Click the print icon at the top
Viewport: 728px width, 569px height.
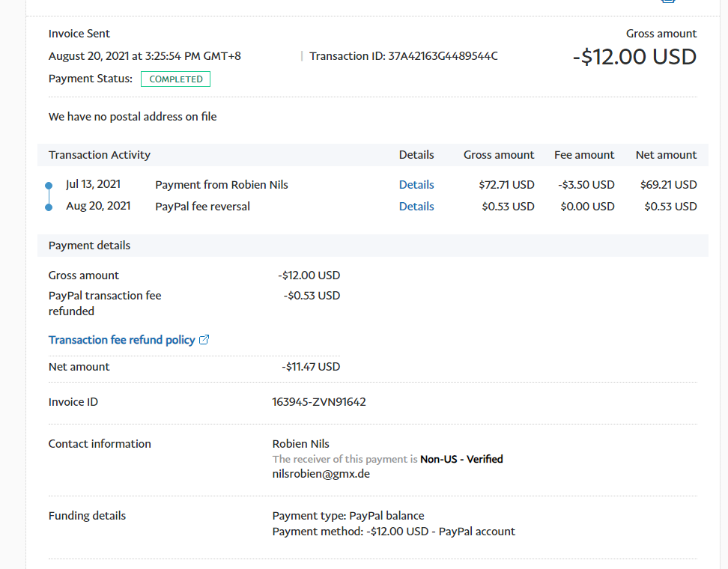(668, 1)
